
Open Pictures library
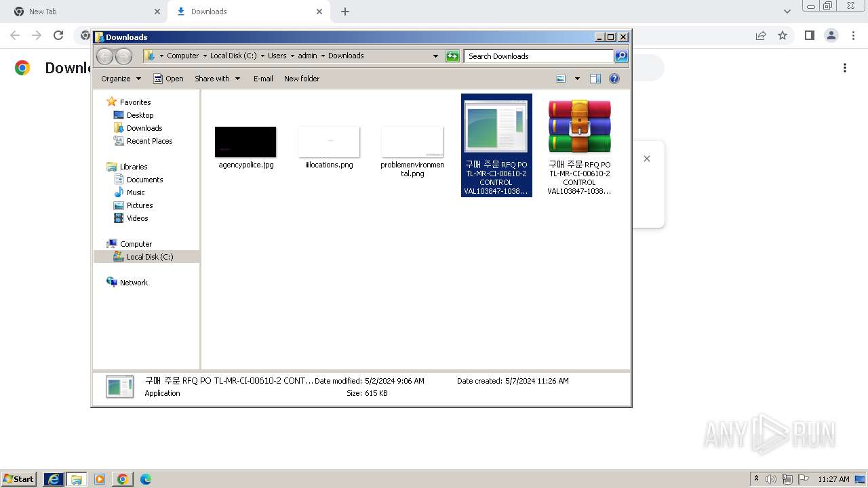coord(140,205)
